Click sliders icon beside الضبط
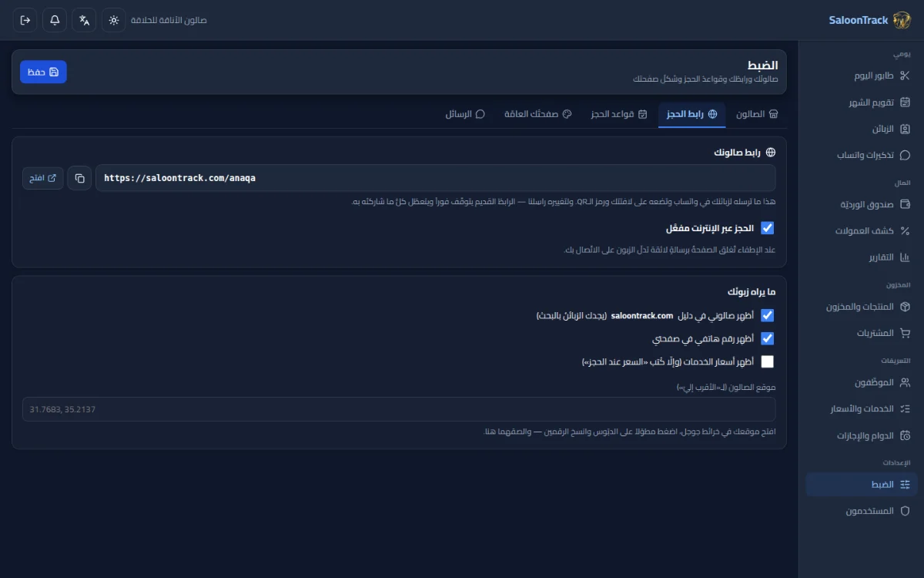Image resolution: width=924 pixels, height=578 pixels. (905, 484)
